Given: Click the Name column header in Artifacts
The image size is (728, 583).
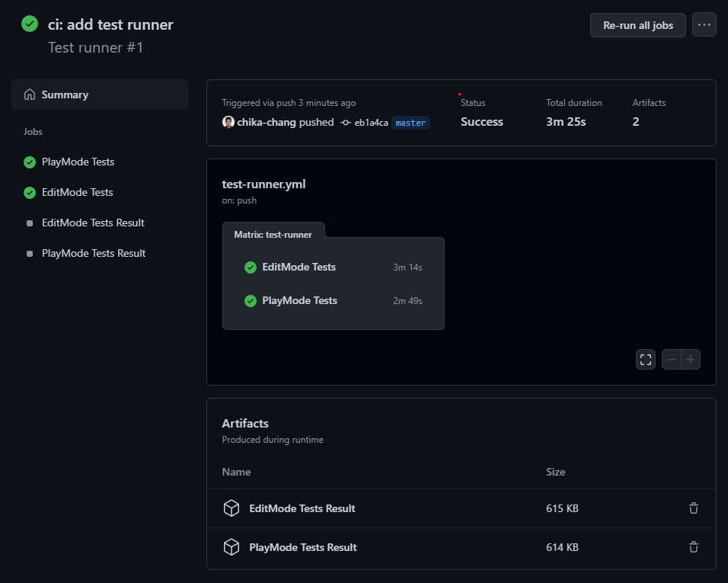Looking at the screenshot, I should [x=236, y=472].
